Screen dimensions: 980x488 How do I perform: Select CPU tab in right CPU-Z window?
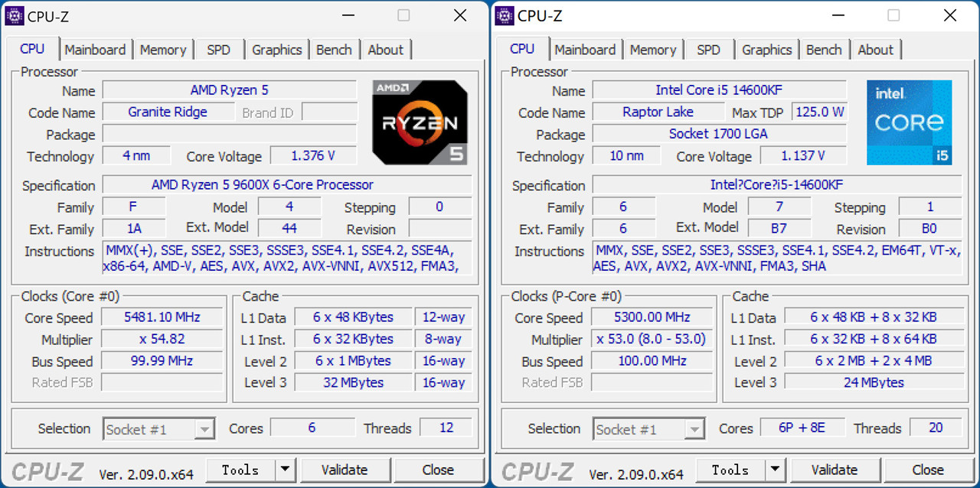[522, 48]
